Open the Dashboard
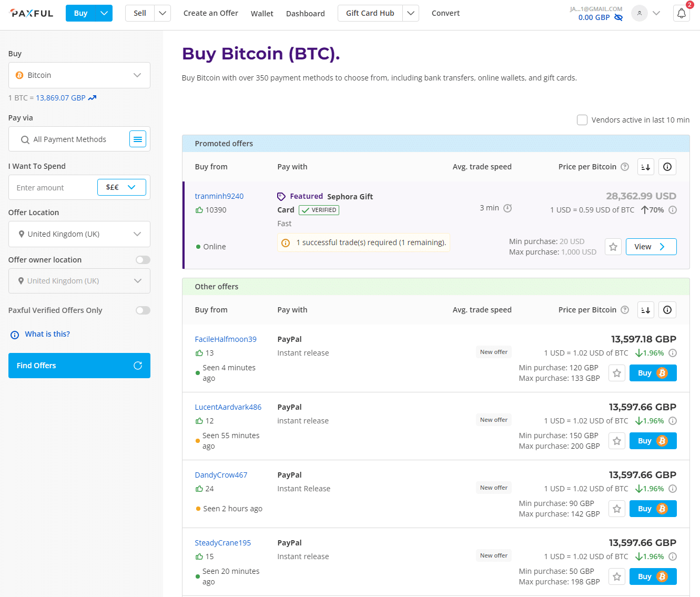The width and height of the screenshot is (700, 597). click(x=306, y=14)
